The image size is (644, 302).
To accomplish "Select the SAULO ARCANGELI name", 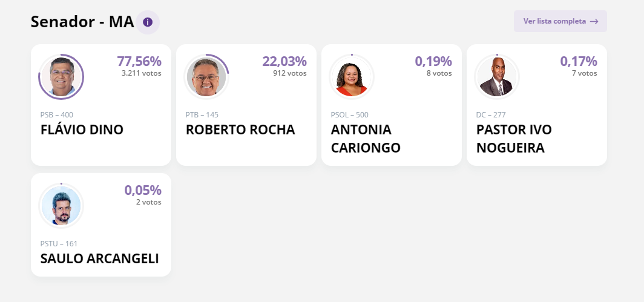I will click(99, 259).
